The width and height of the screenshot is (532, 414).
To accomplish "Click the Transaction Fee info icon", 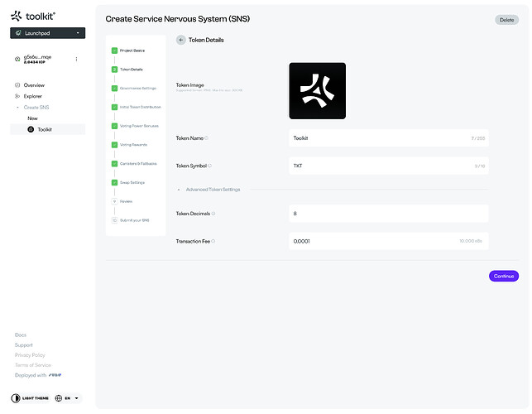I will pos(213,241).
